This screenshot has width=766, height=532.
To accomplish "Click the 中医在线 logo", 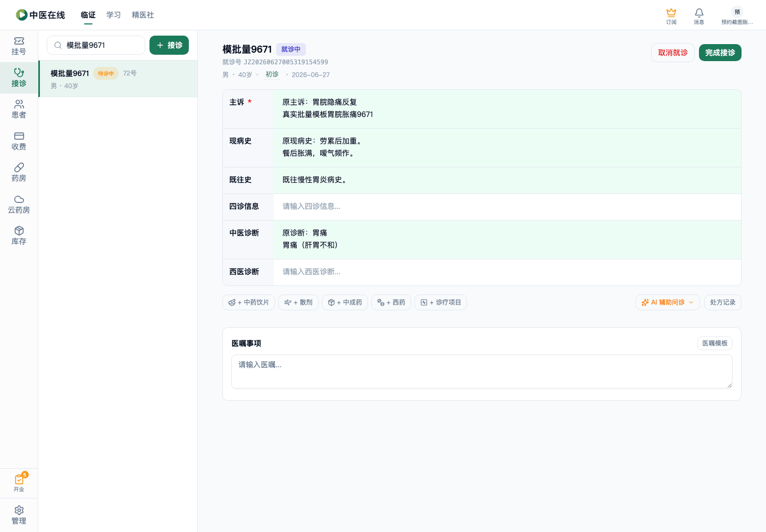I will pyautogui.click(x=40, y=15).
